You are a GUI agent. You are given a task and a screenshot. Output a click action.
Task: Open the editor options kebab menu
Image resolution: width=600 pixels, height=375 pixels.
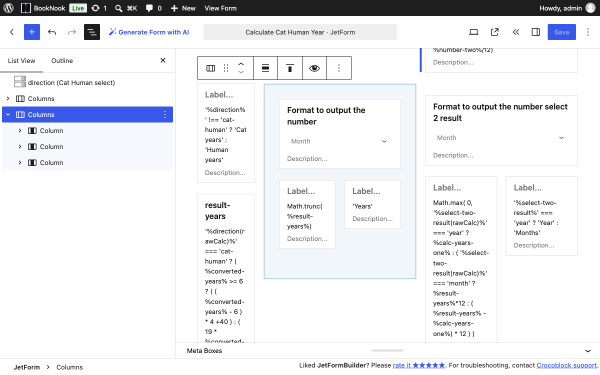[x=588, y=32]
